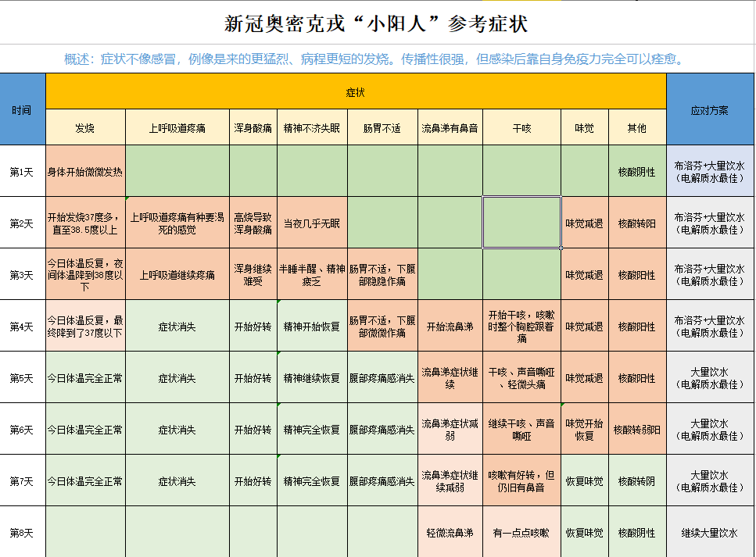Select the cell 当夜几乎无眠
756x557 pixels.
click(311, 223)
